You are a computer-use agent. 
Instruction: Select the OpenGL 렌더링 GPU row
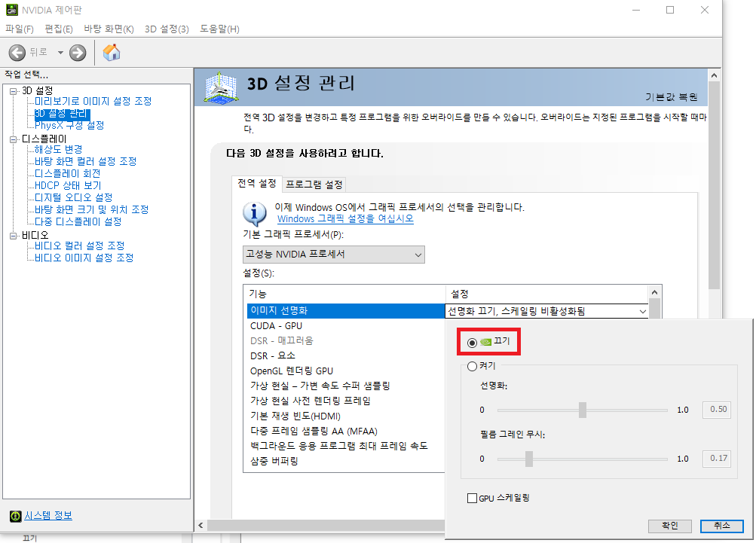(x=346, y=371)
